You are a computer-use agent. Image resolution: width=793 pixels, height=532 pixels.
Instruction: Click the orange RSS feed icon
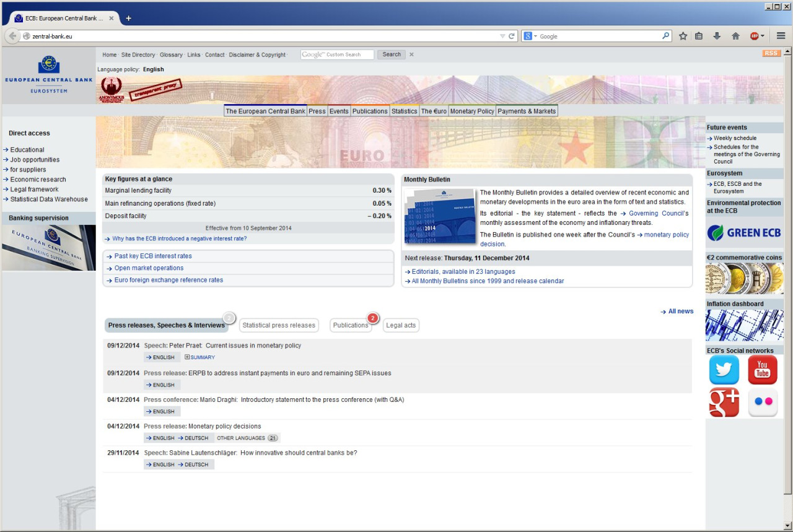[771, 53]
